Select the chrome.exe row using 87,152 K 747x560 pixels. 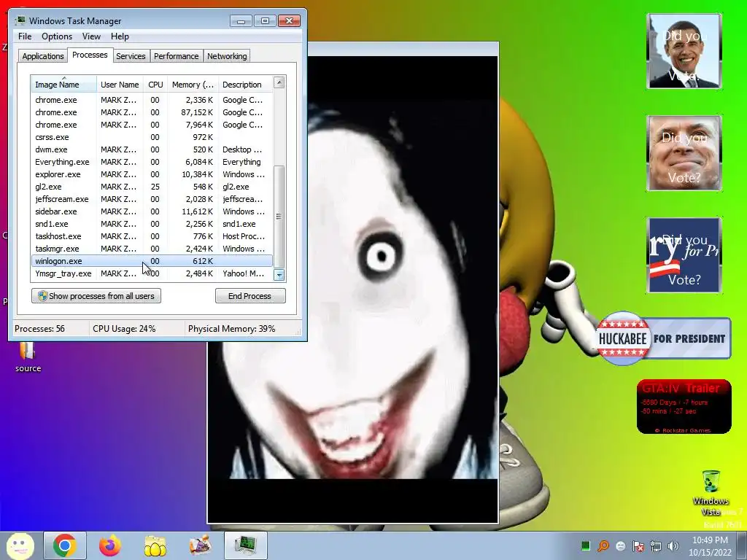point(152,112)
